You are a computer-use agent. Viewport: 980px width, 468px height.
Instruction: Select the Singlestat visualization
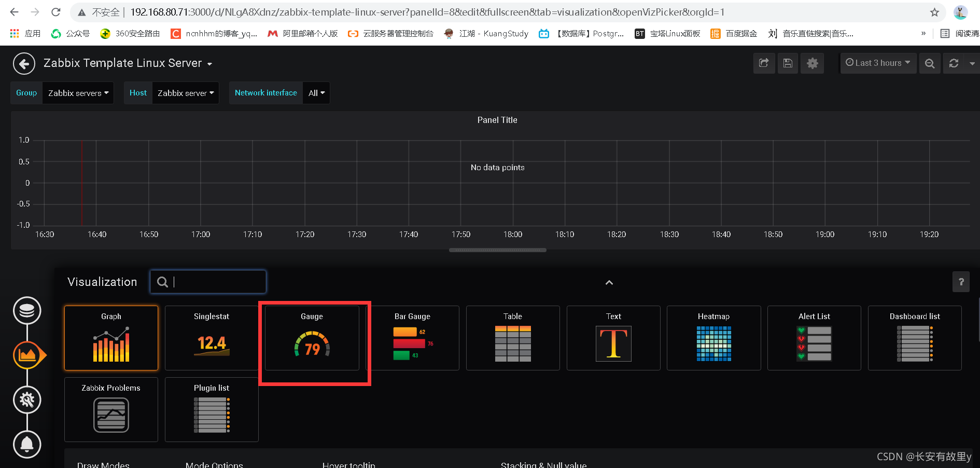[212, 338]
